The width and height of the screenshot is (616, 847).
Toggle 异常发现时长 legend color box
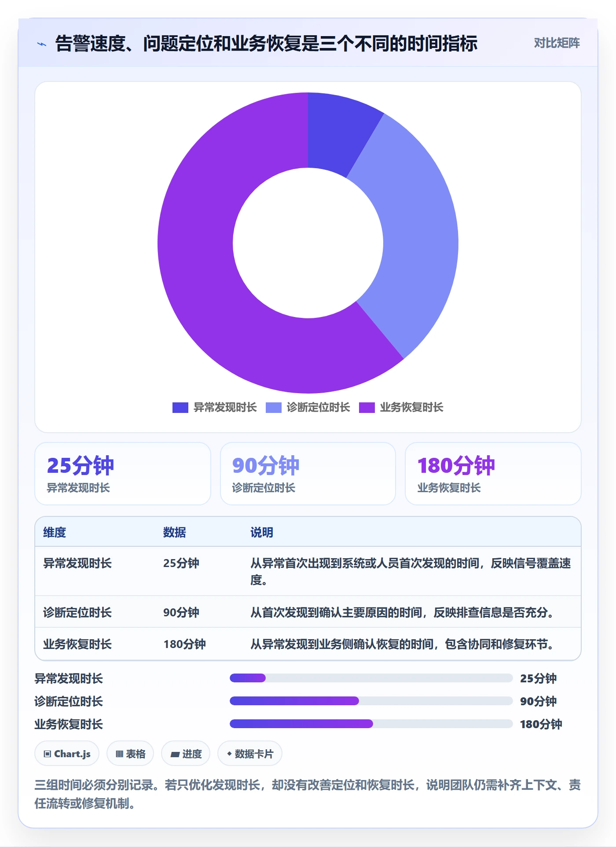tap(180, 408)
